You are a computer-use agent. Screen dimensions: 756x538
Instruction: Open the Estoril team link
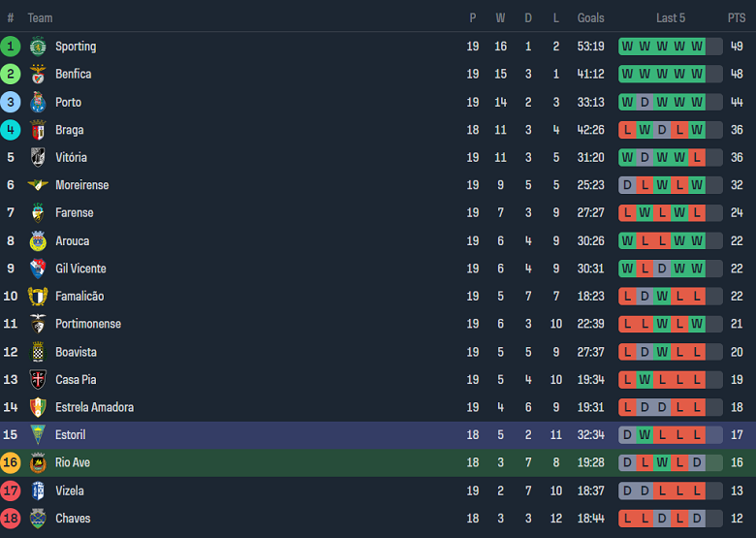point(70,435)
